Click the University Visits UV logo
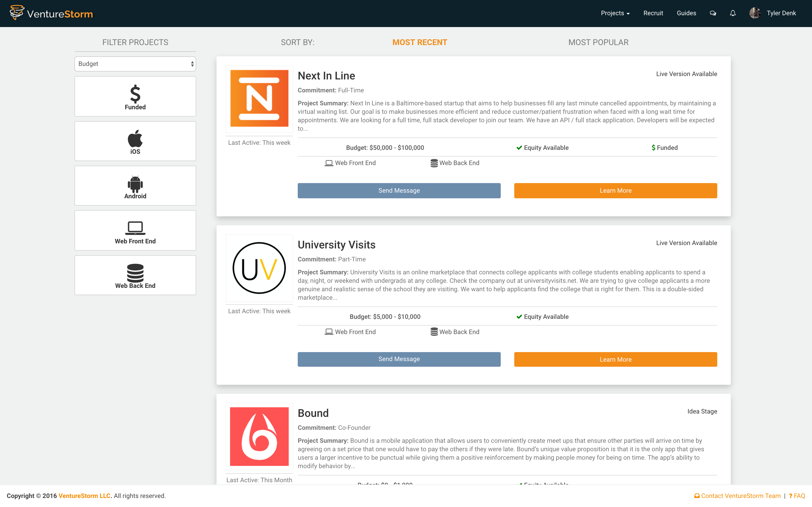812x507 pixels. (x=259, y=268)
